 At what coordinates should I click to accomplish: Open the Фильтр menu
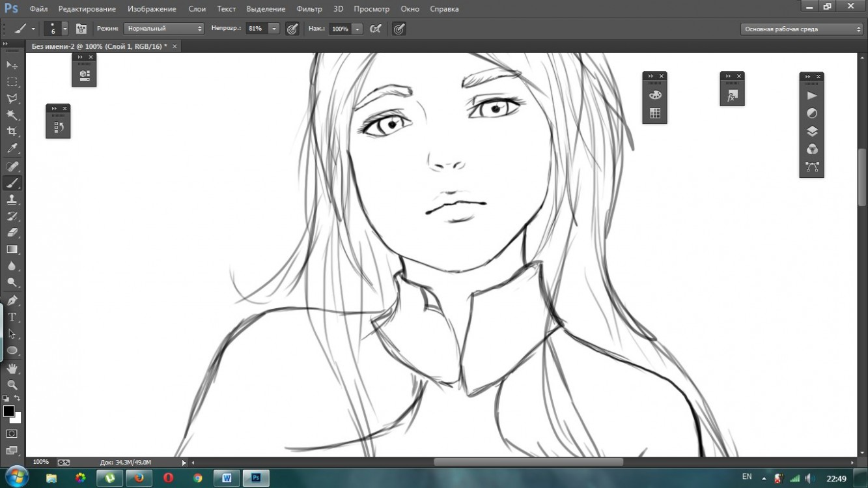click(309, 9)
